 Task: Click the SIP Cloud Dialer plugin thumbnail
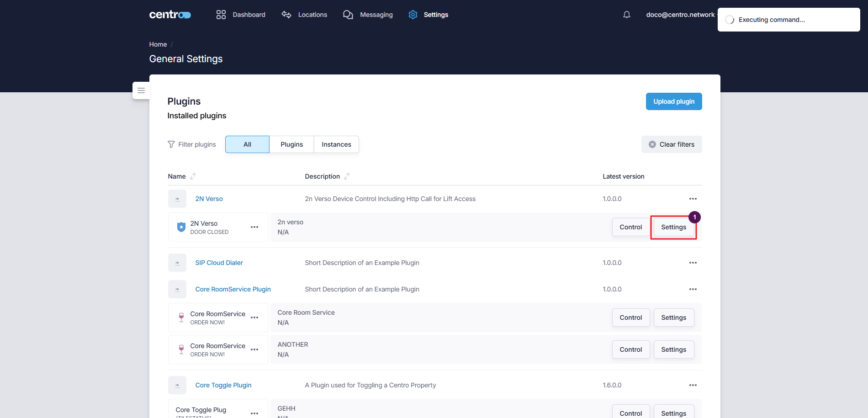tap(177, 263)
